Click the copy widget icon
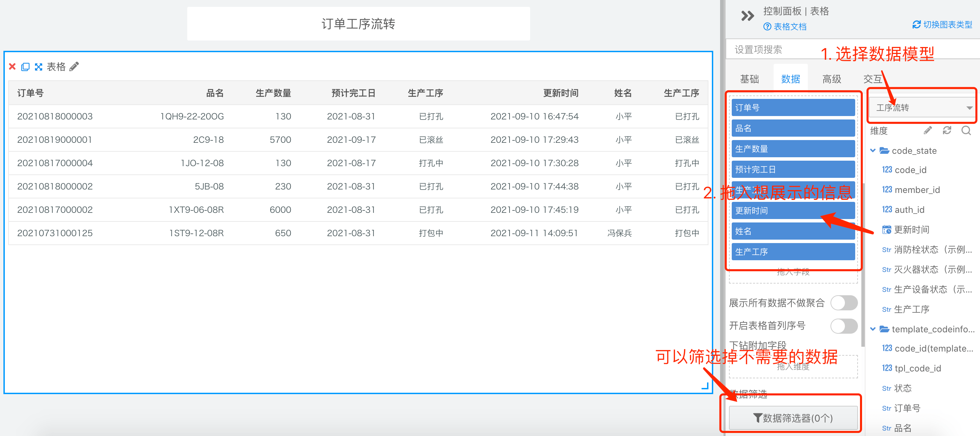 pyautogui.click(x=25, y=67)
